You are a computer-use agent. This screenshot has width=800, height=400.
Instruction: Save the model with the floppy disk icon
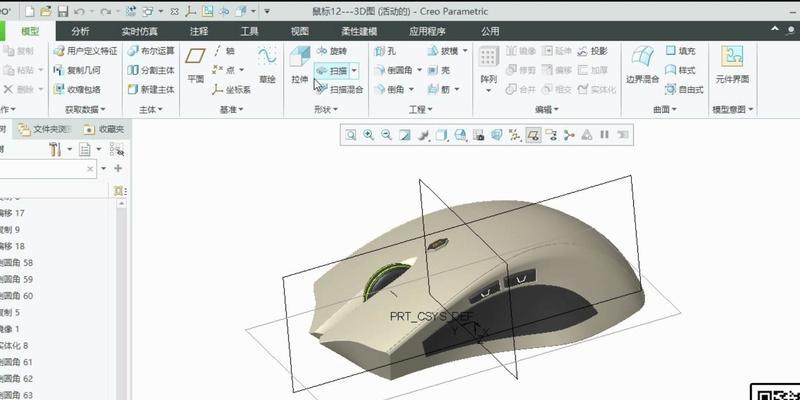click(62, 11)
